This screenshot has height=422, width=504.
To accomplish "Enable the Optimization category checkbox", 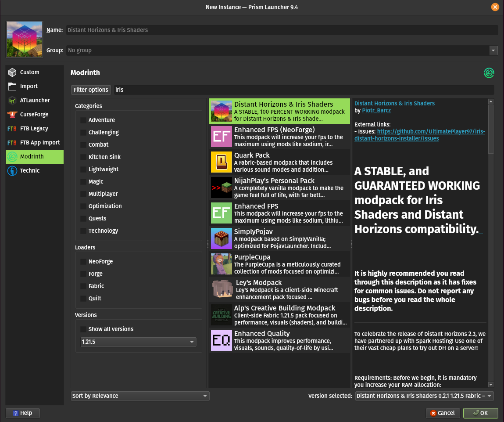I will [x=83, y=206].
